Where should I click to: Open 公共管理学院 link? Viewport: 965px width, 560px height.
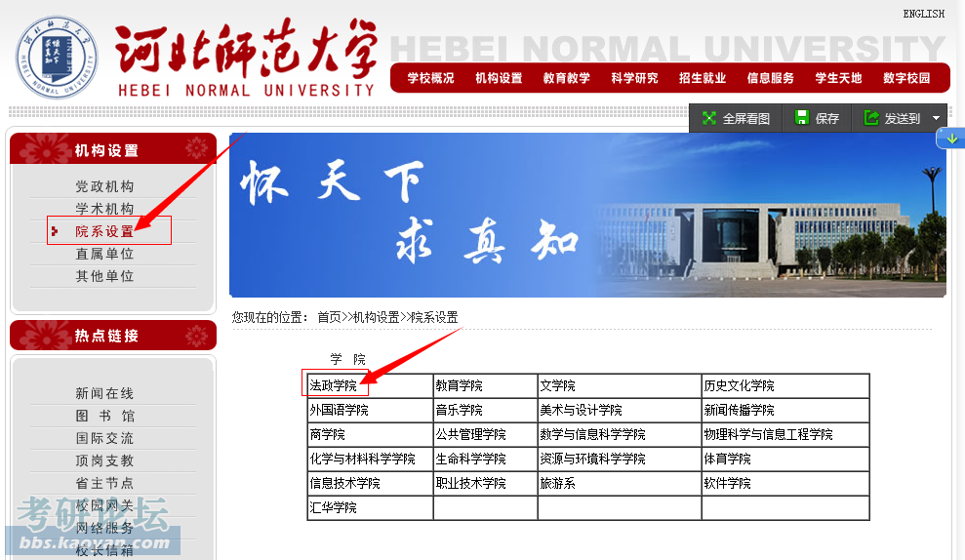pos(471,434)
